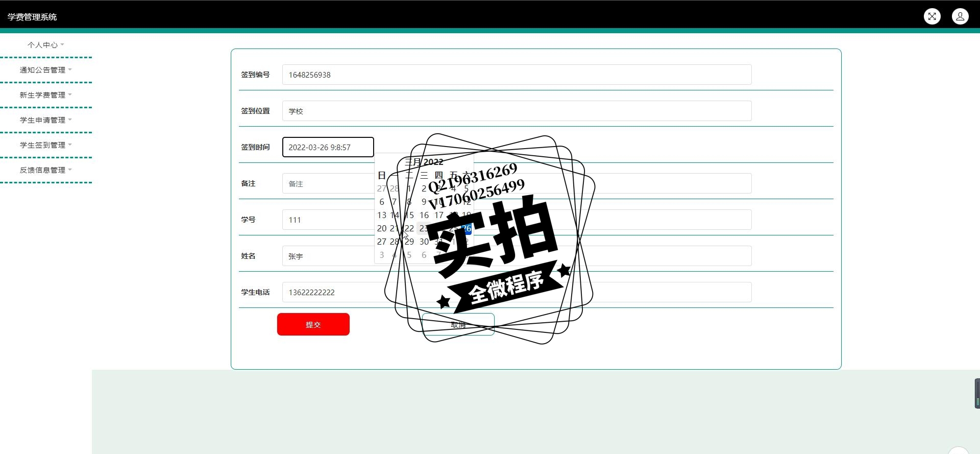The height and width of the screenshot is (454, 980).
Task: Expand the 通知公告管理 sidebar menu
Action: coord(46,70)
